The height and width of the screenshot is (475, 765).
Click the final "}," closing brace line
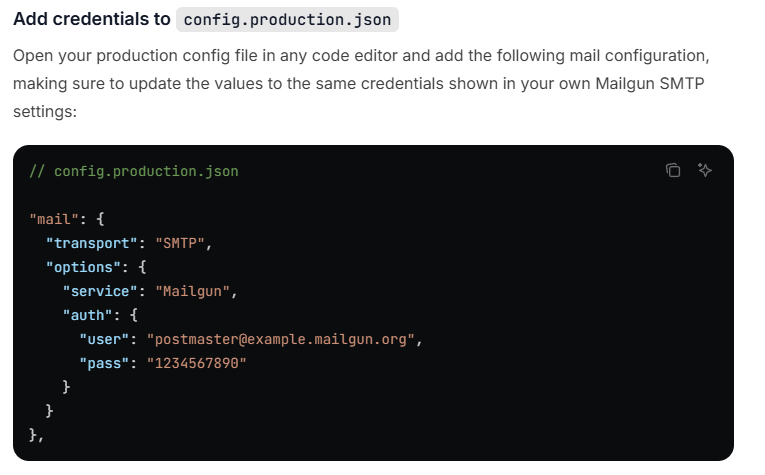pos(37,435)
